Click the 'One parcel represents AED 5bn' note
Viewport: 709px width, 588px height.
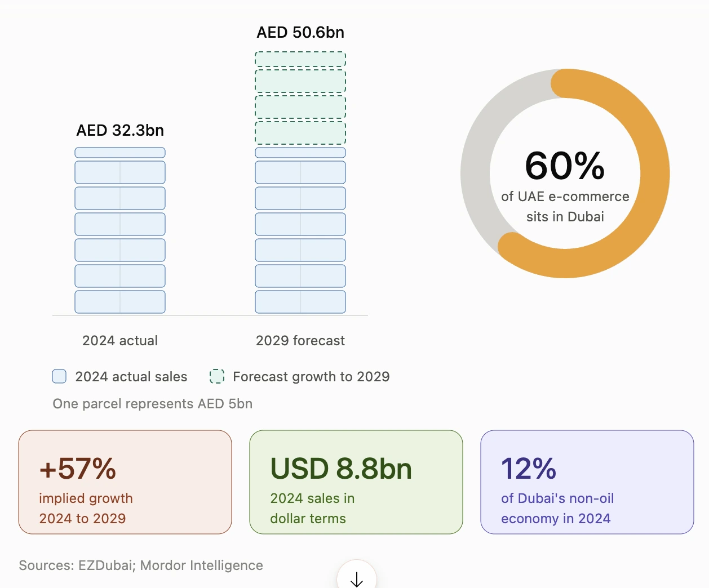pyautogui.click(x=153, y=404)
